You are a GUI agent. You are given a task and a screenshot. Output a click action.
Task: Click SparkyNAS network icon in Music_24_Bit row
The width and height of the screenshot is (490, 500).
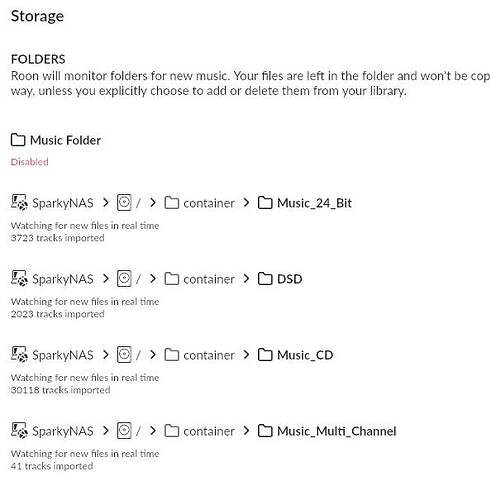[x=19, y=203]
